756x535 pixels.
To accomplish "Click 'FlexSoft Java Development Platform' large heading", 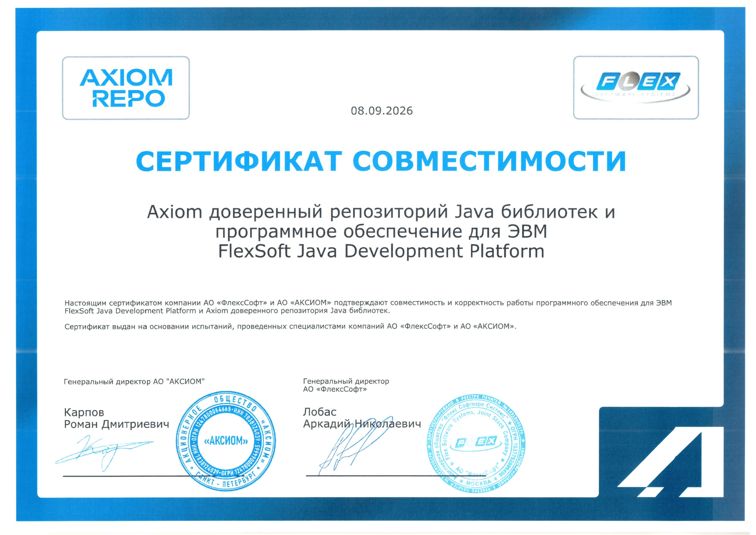I will tap(381, 251).
